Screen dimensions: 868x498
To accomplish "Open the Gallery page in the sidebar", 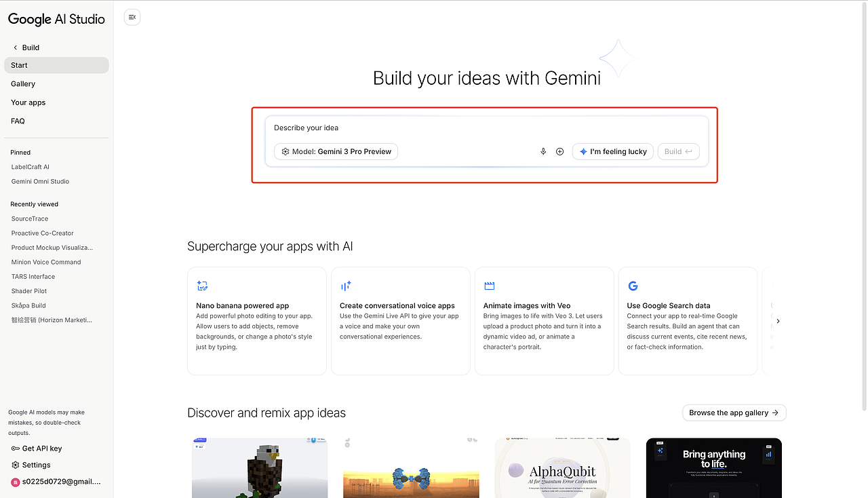I will point(23,84).
